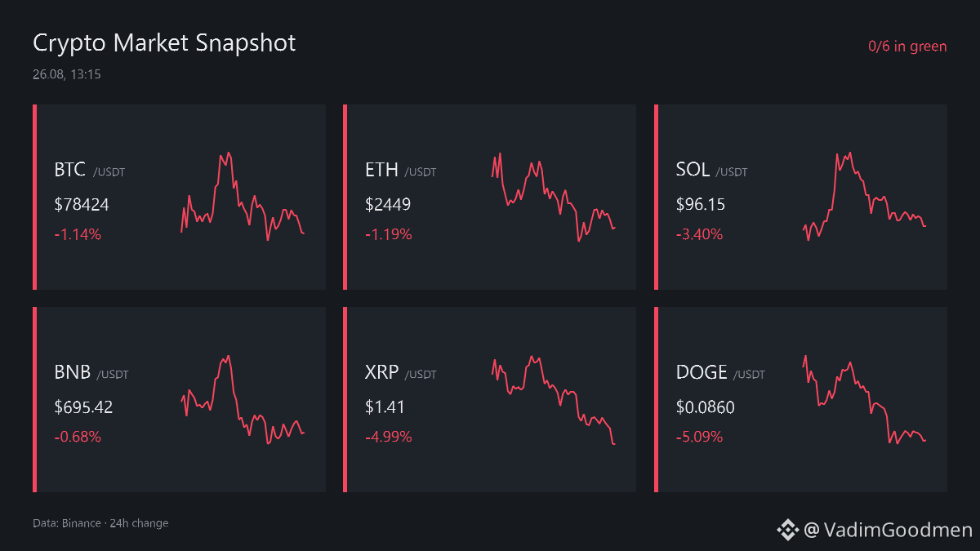Click the SOL price trend chart
980x551 pixels.
pyautogui.click(x=864, y=196)
